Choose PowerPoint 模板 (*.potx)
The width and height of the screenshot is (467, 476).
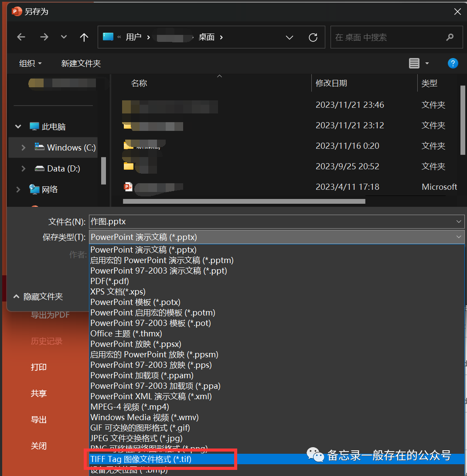[x=277, y=302]
